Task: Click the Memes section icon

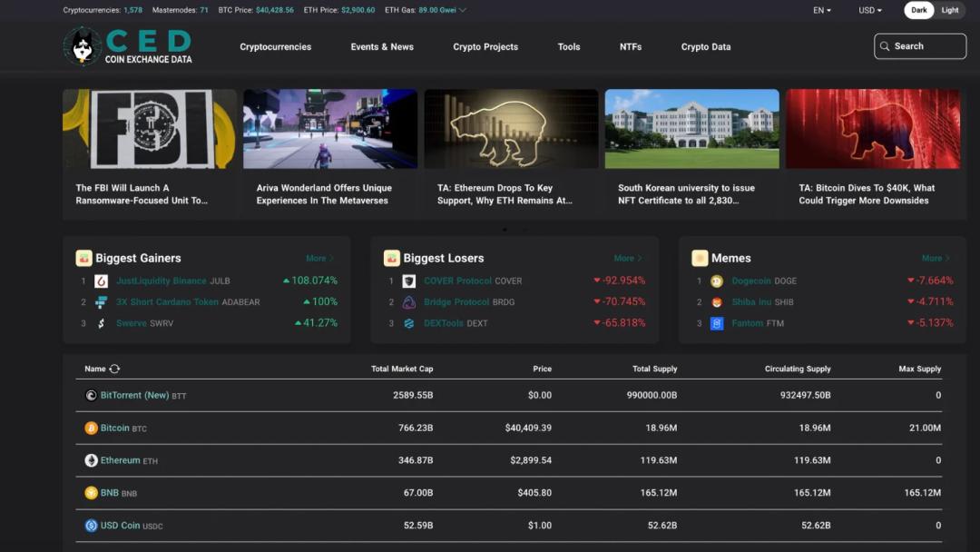Action: [x=700, y=258]
